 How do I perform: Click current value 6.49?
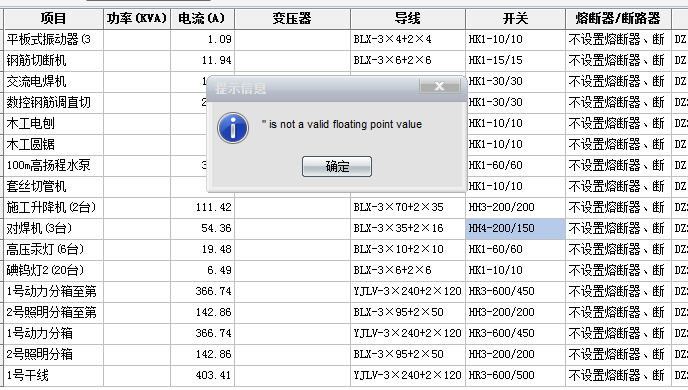click(202, 271)
